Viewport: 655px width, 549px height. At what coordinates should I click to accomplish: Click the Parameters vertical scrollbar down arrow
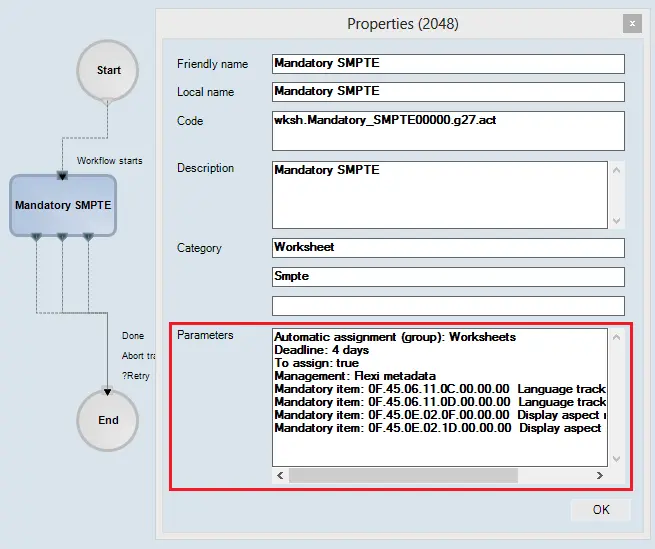point(616,458)
